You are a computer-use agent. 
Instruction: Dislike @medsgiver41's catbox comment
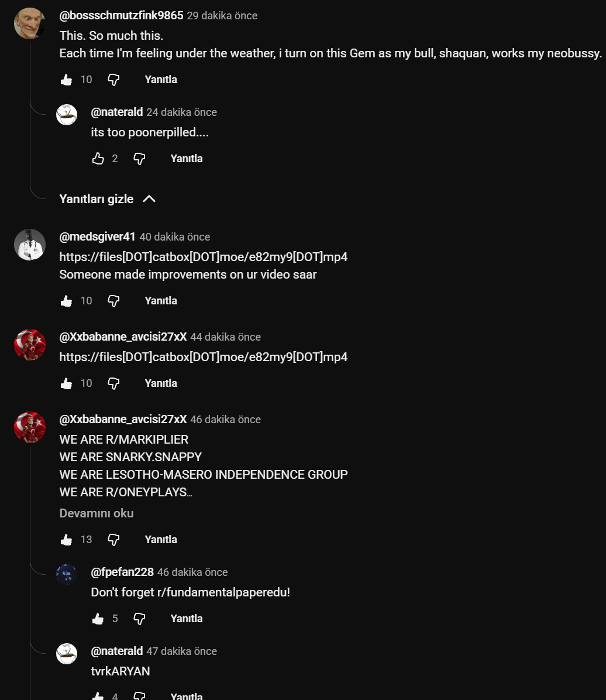click(x=114, y=301)
